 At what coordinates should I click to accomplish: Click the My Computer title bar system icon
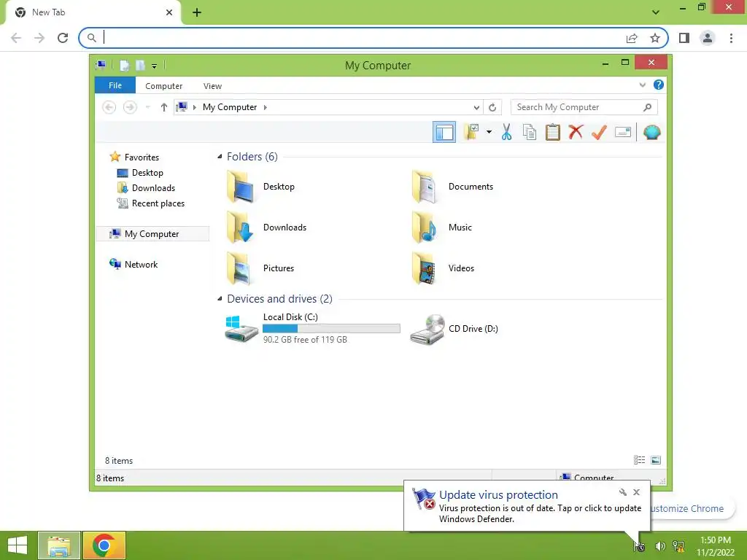coord(101,65)
